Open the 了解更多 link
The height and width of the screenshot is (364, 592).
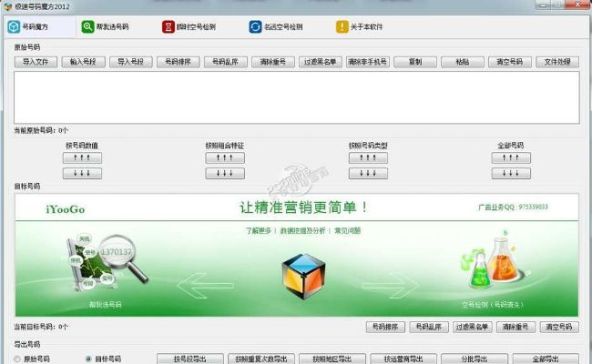tap(259, 230)
